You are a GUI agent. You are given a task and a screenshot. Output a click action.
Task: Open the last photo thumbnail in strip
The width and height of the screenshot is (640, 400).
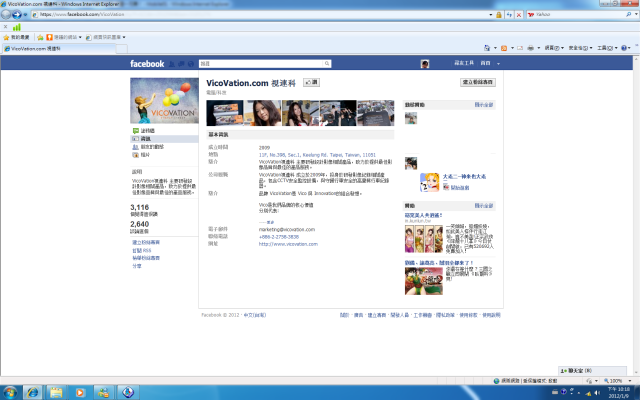pos(376,113)
